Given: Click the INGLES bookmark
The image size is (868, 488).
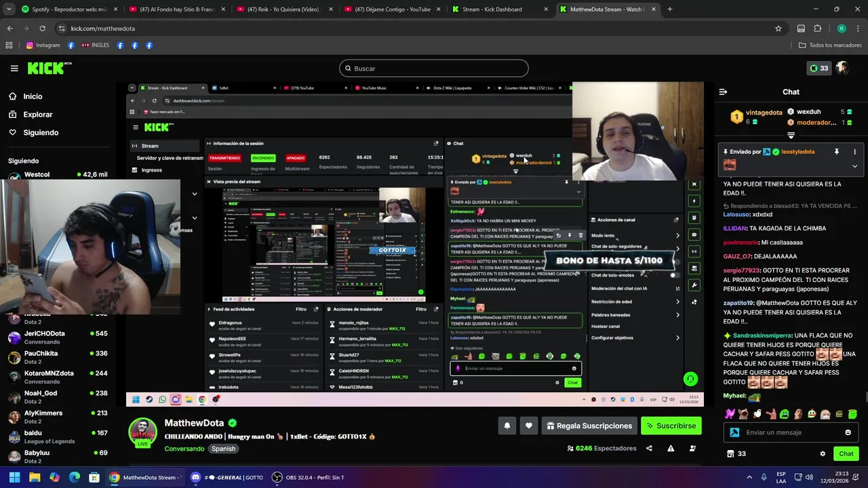Looking at the screenshot, I should click(96, 45).
